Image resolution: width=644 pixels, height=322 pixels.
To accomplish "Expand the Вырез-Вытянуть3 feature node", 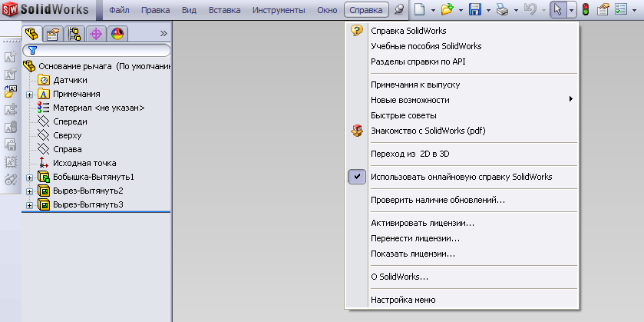I will tap(30, 205).
